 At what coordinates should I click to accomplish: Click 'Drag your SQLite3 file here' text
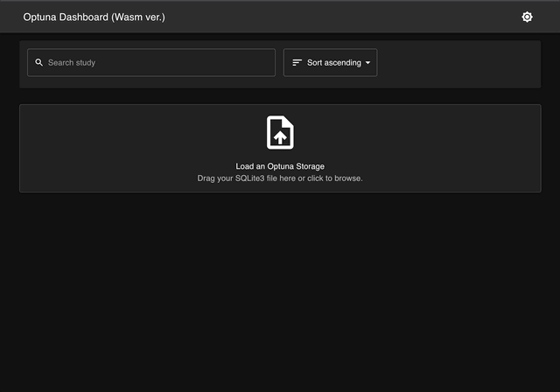pyautogui.click(x=247, y=178)
